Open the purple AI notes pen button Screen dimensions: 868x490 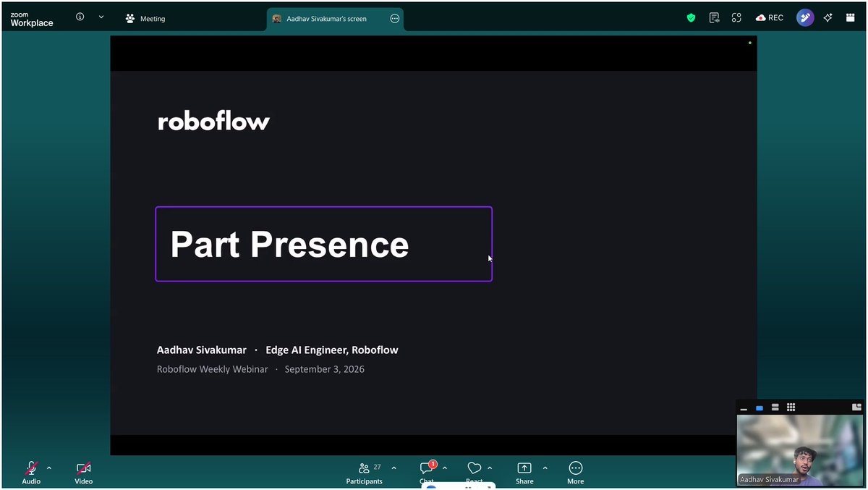tap(805, 17)
